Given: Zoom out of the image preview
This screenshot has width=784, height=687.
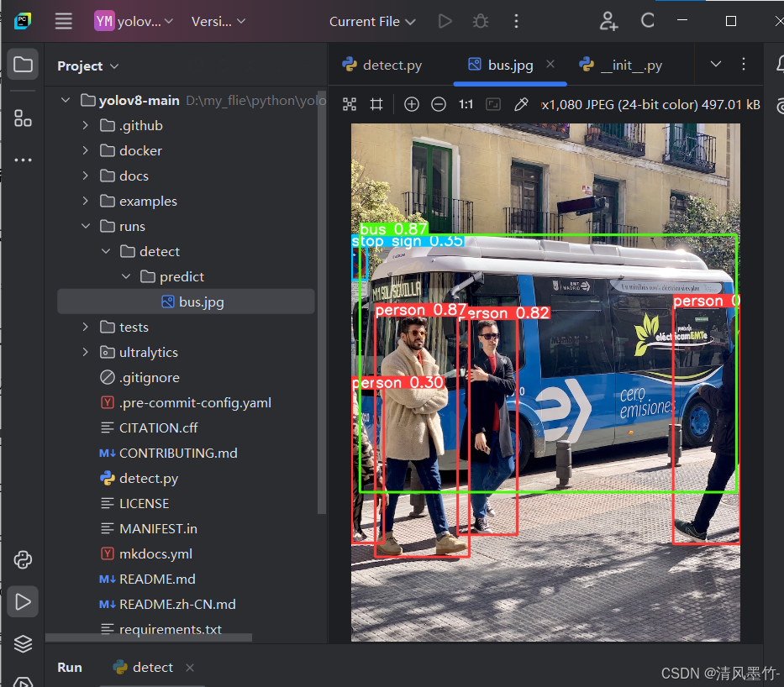Looking at the screenshot, I should (x=438, y=104).
